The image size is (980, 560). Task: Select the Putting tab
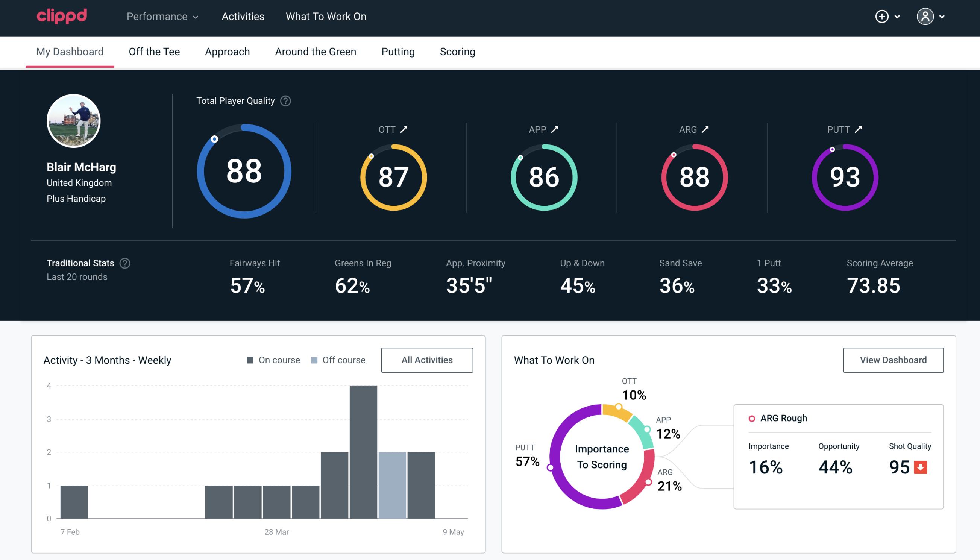click(x=397, y=51)
